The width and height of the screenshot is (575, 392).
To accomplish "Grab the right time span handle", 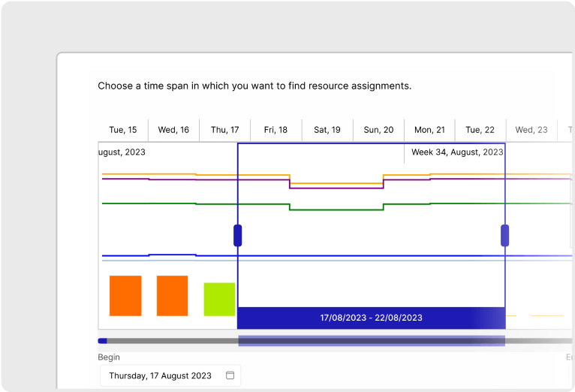I will pyautogui.click(x=504, y=235).
